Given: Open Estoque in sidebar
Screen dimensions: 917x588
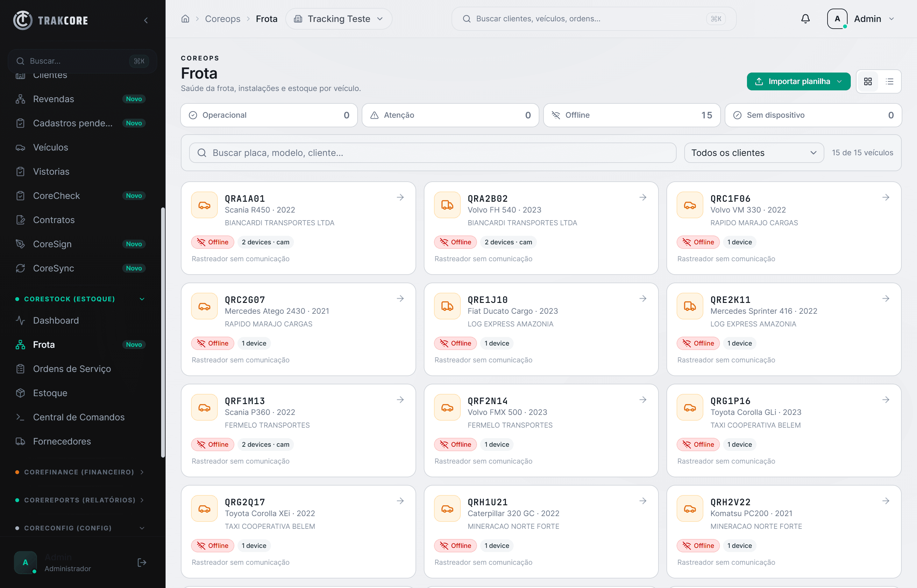Looking at the screenshot, I should 80,393.
